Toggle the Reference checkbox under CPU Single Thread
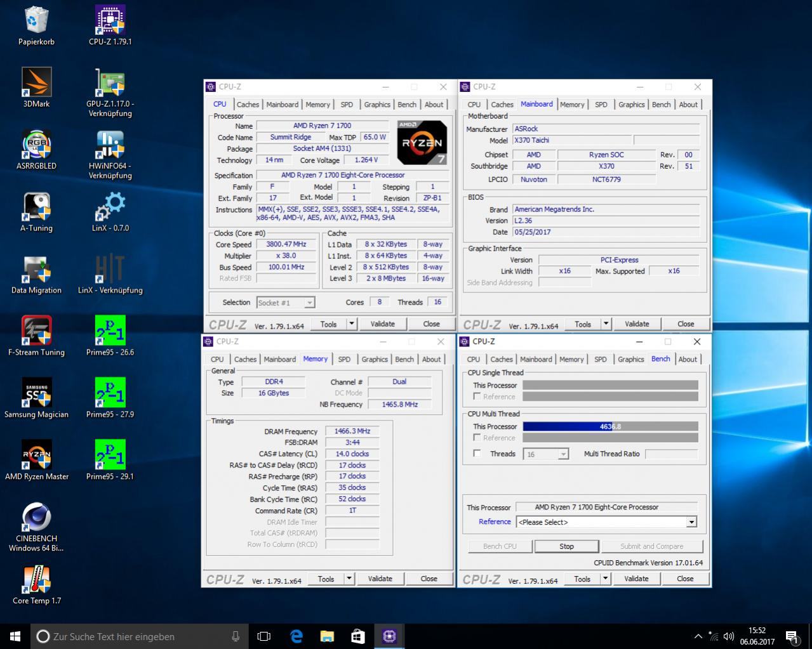Screen dimensions: 812x649 (477, 397)
